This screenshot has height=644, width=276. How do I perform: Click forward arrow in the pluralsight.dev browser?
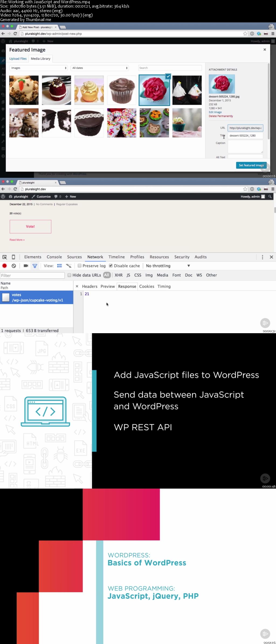click(9, 189)
